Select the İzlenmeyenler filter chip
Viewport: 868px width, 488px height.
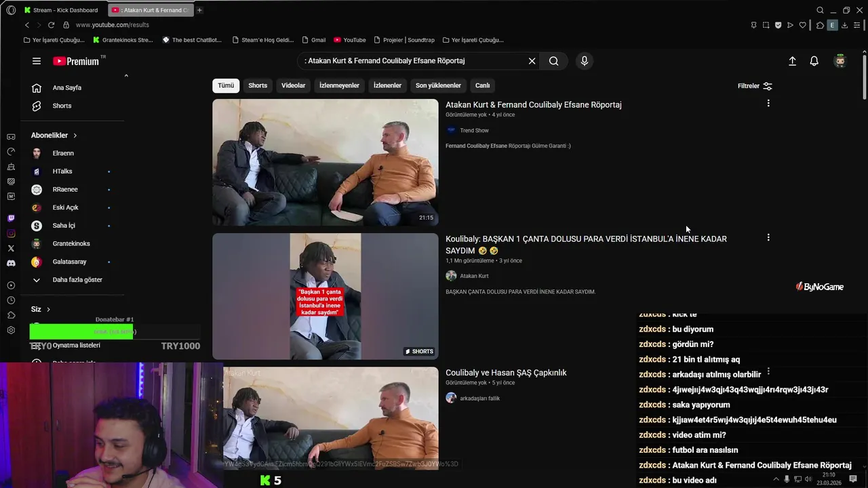pyautogui.click(x=339, y=85)
